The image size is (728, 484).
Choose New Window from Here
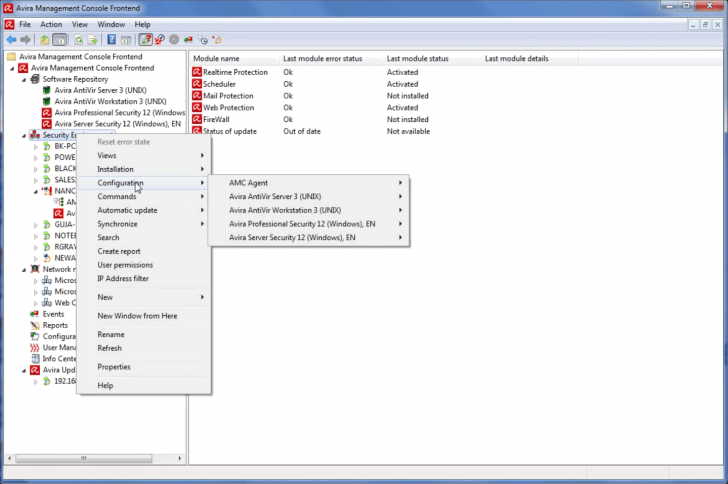click(144, 316)
